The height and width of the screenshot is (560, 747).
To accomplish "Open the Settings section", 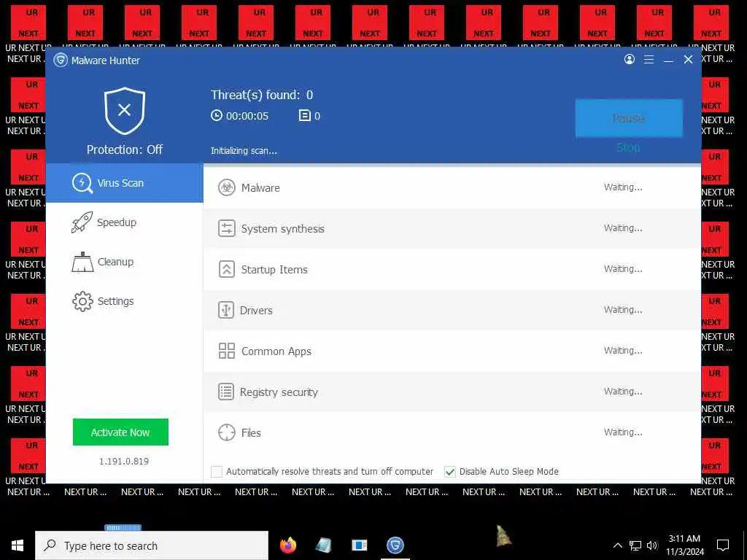I will (125, 301).
